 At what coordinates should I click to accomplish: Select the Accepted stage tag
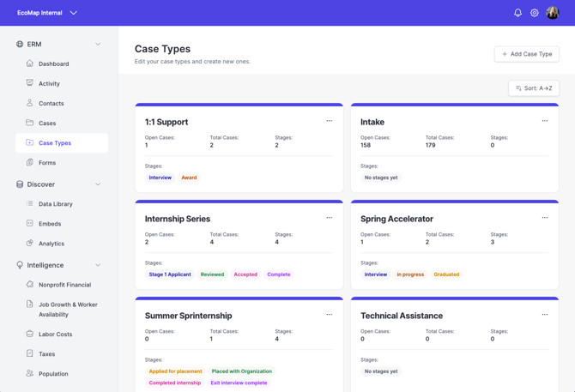click(x=245, y=274)
